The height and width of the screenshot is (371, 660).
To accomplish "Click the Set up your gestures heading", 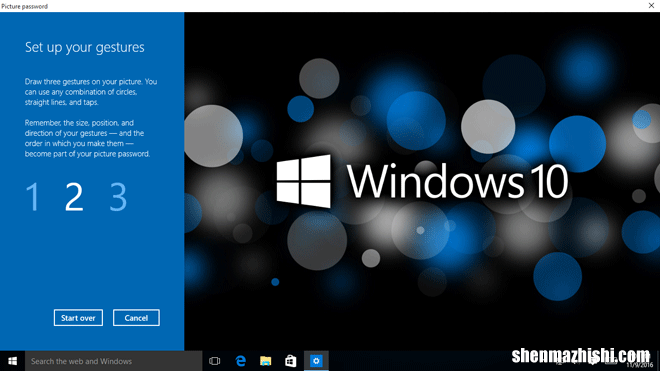I will pos(85,48).
